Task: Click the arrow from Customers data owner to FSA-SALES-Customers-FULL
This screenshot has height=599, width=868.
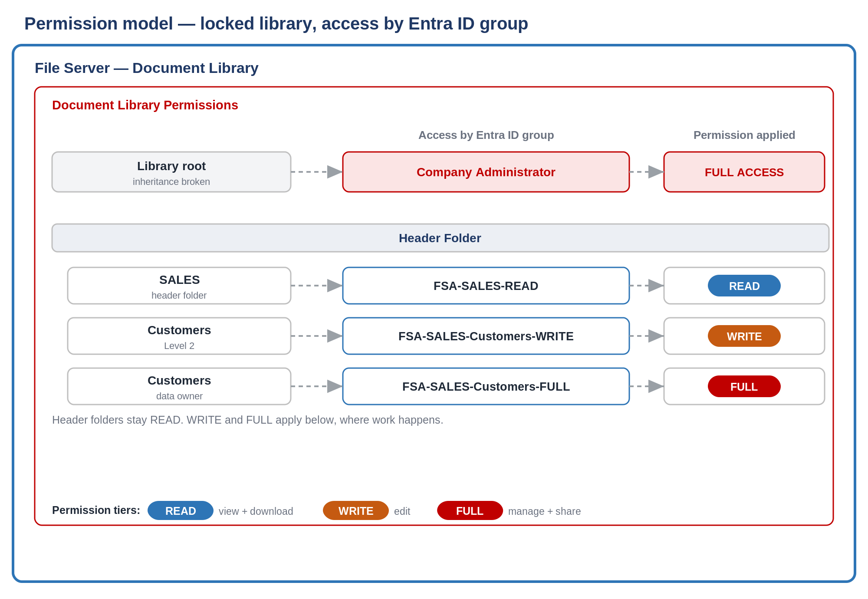Action: tap(317, 386)
